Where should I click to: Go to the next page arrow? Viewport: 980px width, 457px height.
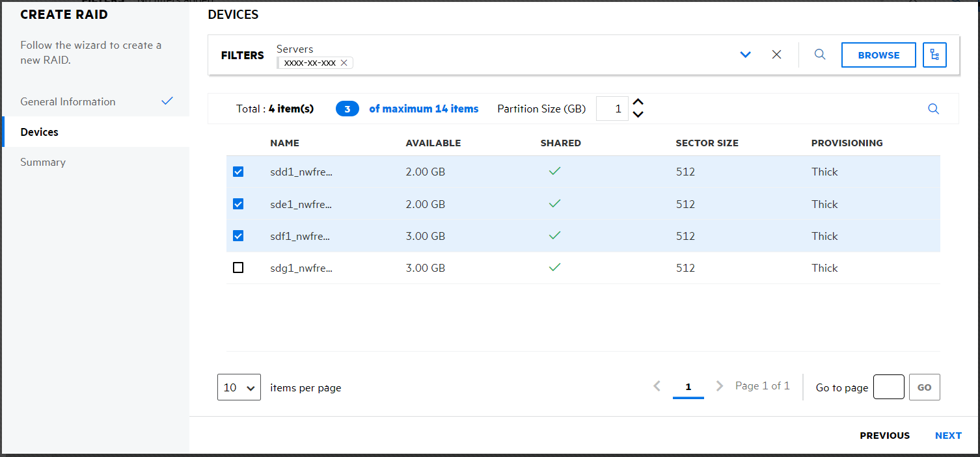click(x=719, y=386)
